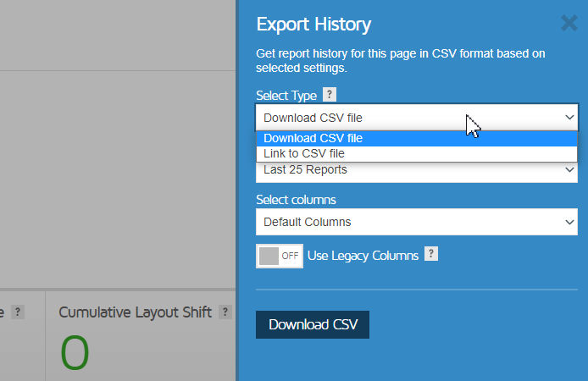The height and width of the screenshot is (381, 588).
Task: Click chevron on Last 25 Reports selector
Action: point(569,170)
